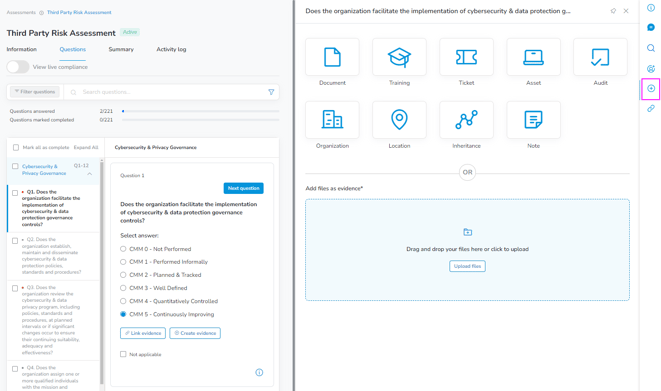661x391 pixels.
Task: Click the info icon at bottom of Question 1
Action: [x=259, y=372]
